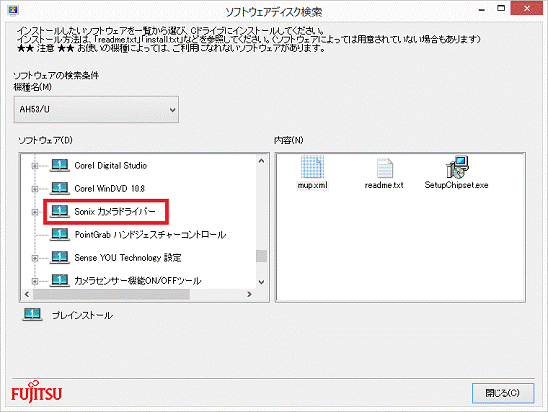Expand the カメラセンサー機能ON/OFFツール node

35,281
